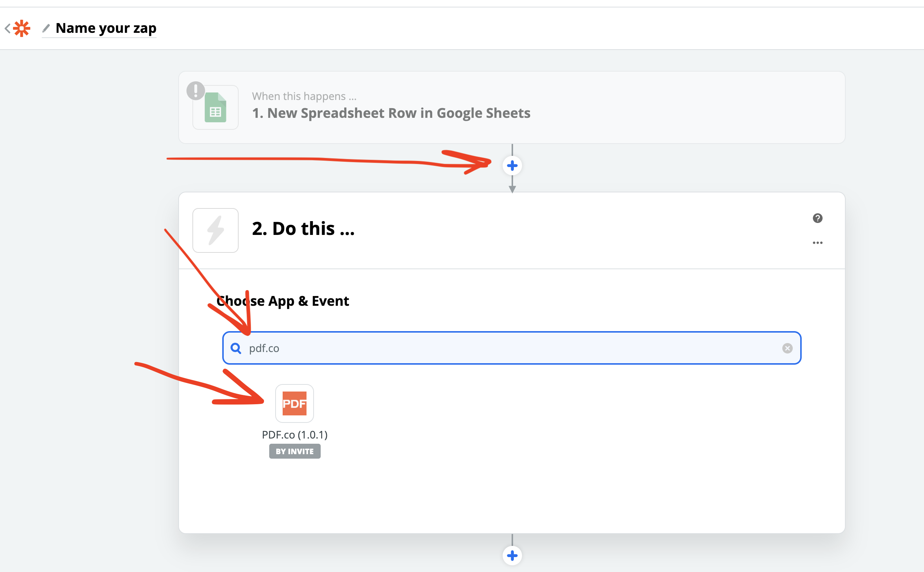Open the three-dot more options menu in step 2

[x=817, y=243]
